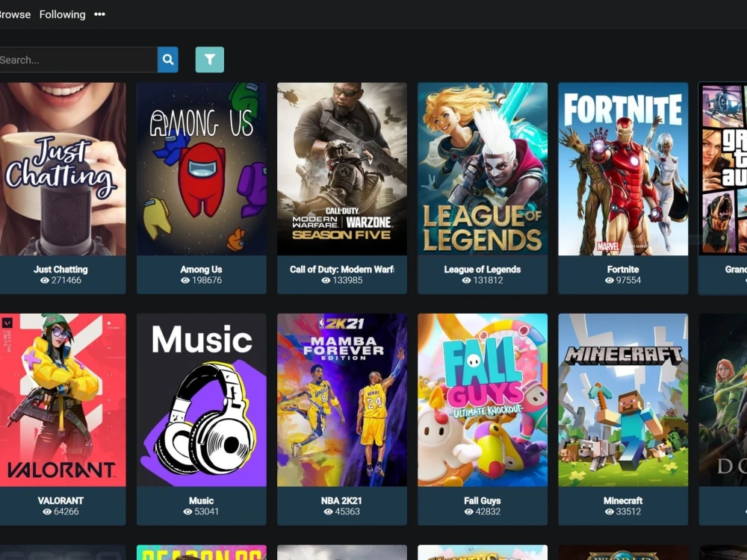Screen dimensions: 747x560
Task: Click the eye icon beside 198676
Action: click(185, 281)
